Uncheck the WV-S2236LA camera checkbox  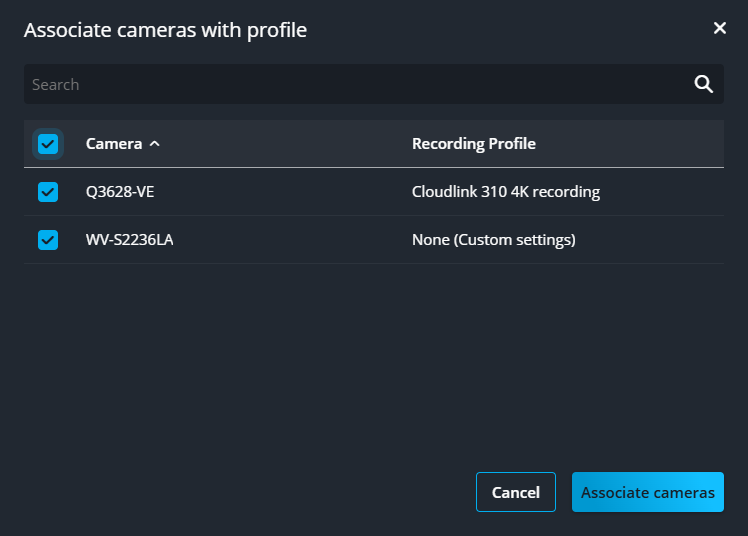pos(48,240)
